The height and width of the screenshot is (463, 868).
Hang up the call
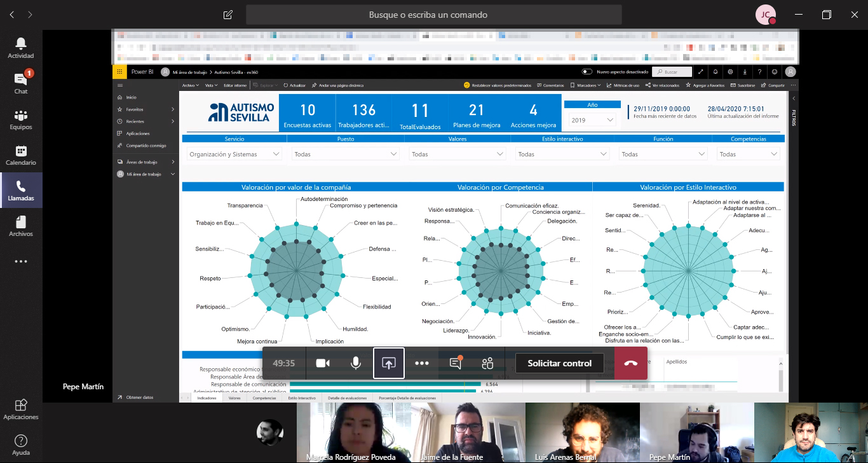pyautogui.click(x=630, y=363)
